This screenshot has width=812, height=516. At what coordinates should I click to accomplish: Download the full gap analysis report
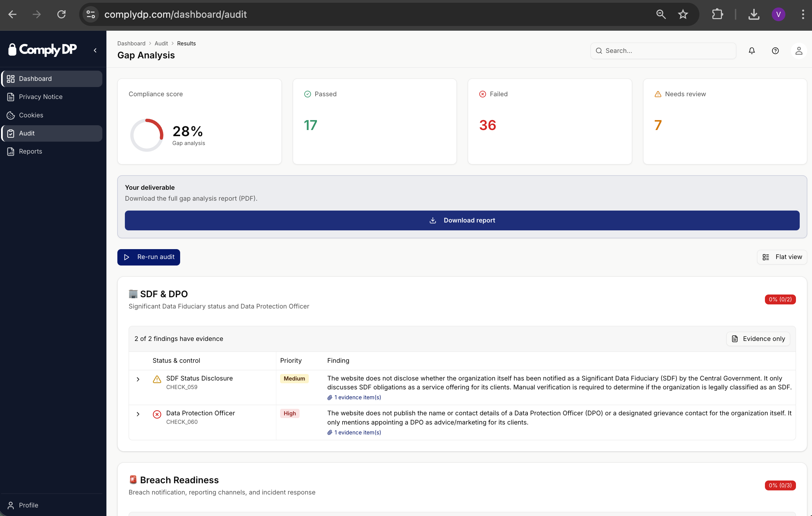[x=462, y=220]
